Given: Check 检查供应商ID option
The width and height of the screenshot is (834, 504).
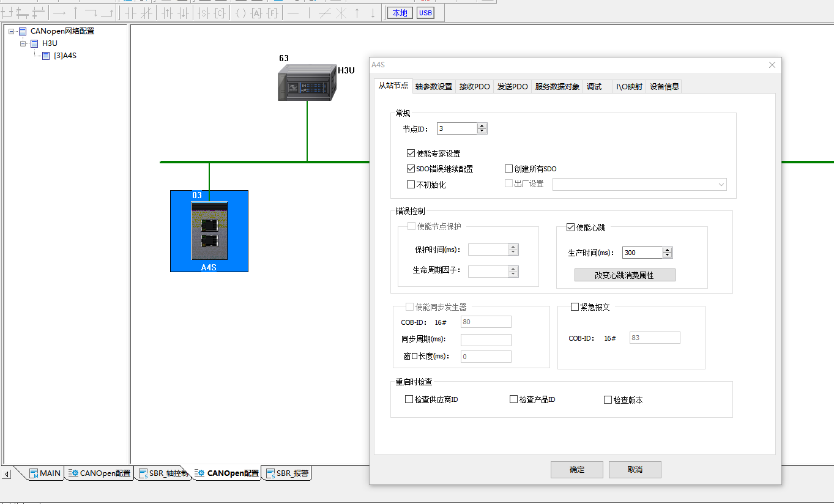Looking at the screenshot, I should pos(409,399).
